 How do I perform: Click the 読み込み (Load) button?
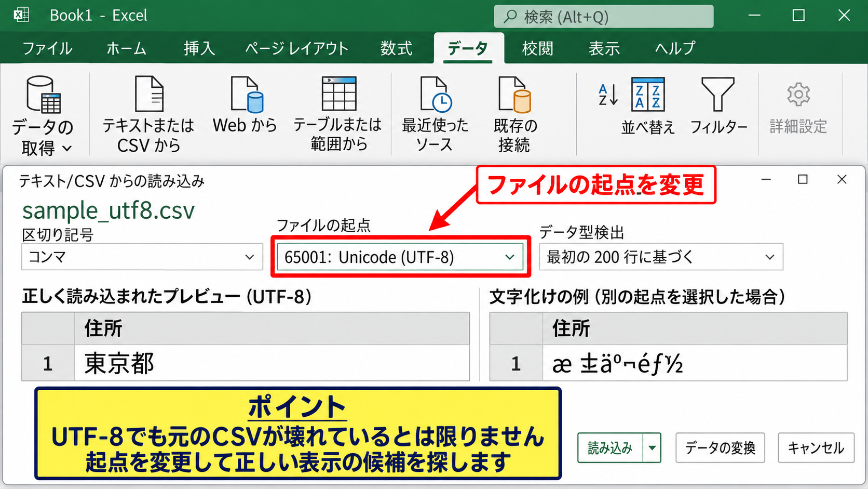coord(611,447)
